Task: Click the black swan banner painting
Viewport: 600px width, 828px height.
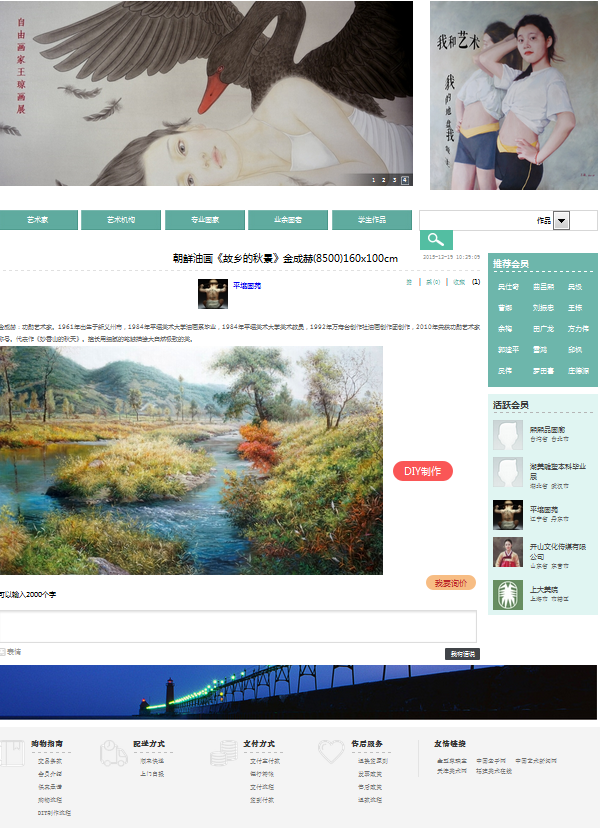Action: point(206,93)
